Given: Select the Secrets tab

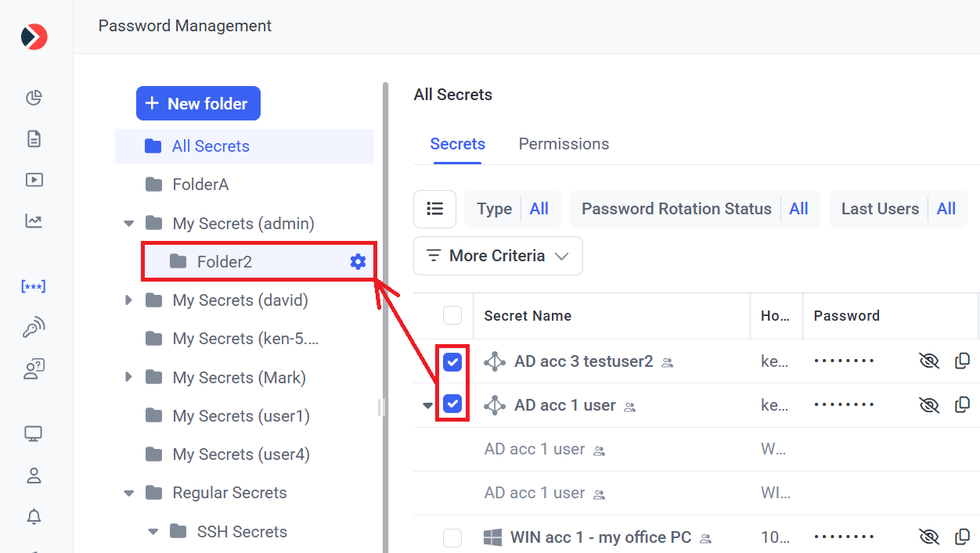Looking at the screenshot, I should (457, 144).
